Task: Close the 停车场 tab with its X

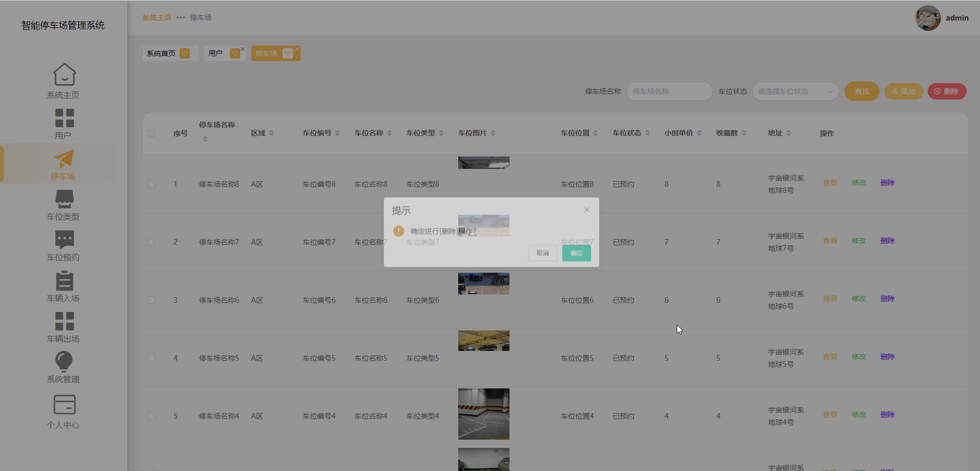Action: click(297, 49)
